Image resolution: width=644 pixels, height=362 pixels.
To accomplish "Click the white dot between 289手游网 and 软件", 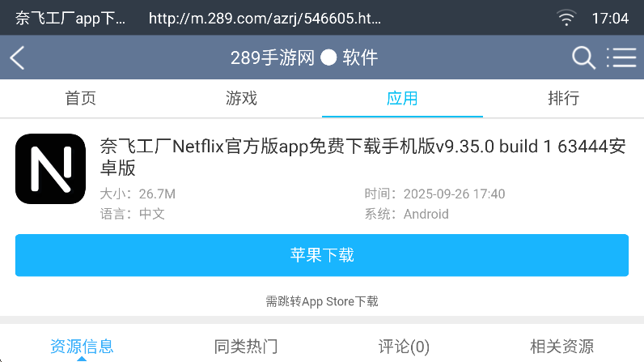I will coord(328,57).
